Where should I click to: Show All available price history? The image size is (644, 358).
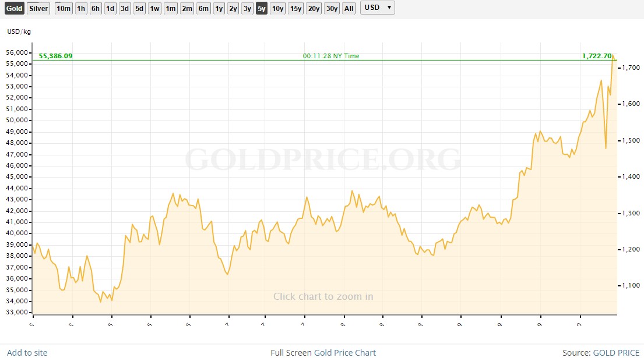pos(349,8)
